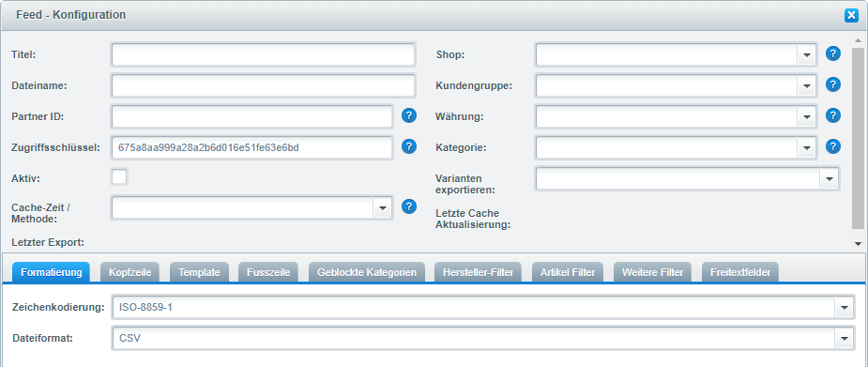Open help for Cache-Zeit / Methode
868x367 pixels.
[408, 206]
